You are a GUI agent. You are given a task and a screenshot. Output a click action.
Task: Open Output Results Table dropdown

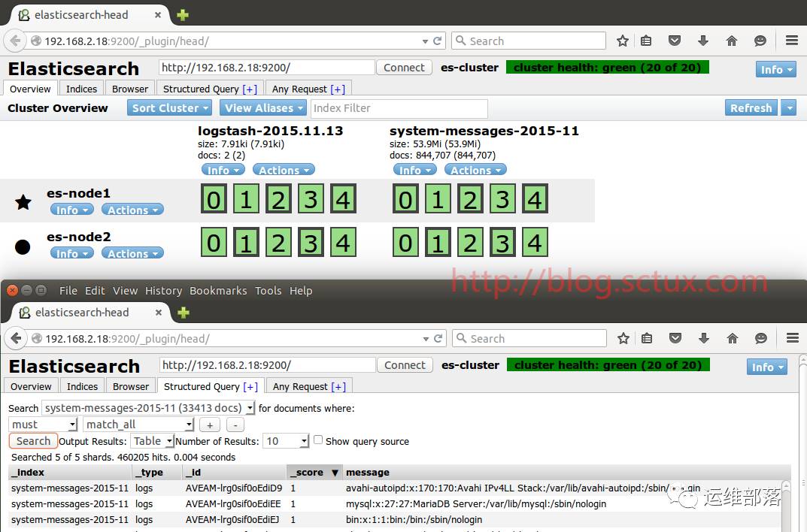[151, 441]
